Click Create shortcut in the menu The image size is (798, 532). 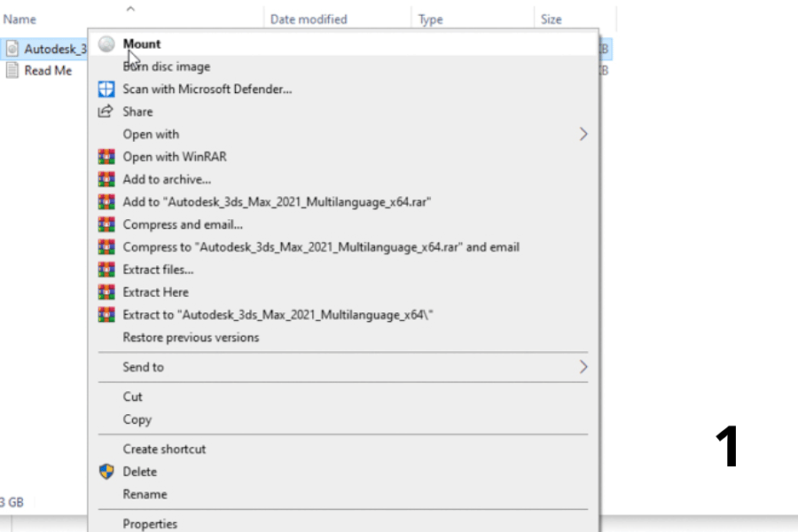click(x=164, y=449)
